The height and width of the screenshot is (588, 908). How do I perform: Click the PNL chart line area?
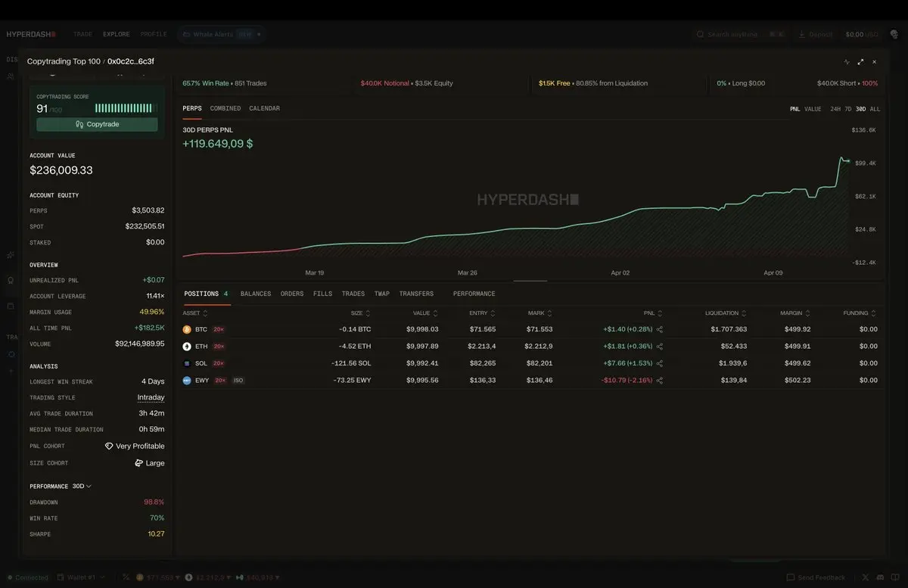tap(515, 208)
